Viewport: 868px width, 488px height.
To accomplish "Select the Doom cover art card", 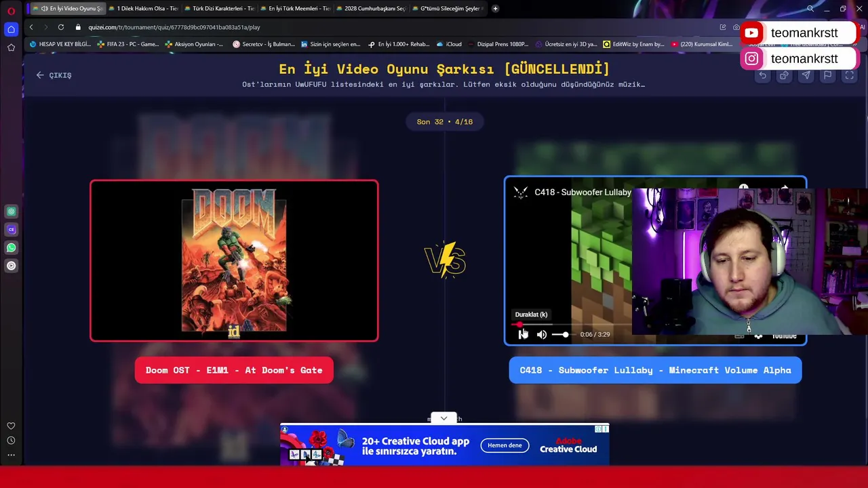I will pyautogui.click(x=234, y=261).
